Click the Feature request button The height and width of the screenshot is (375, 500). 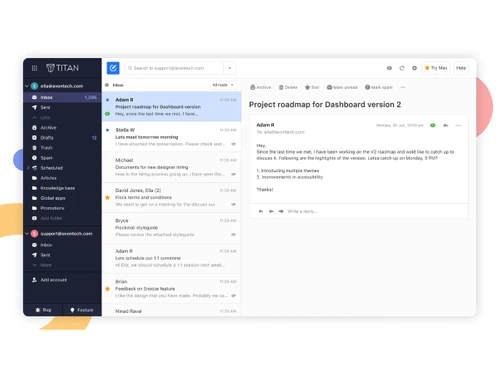point(82,310)
